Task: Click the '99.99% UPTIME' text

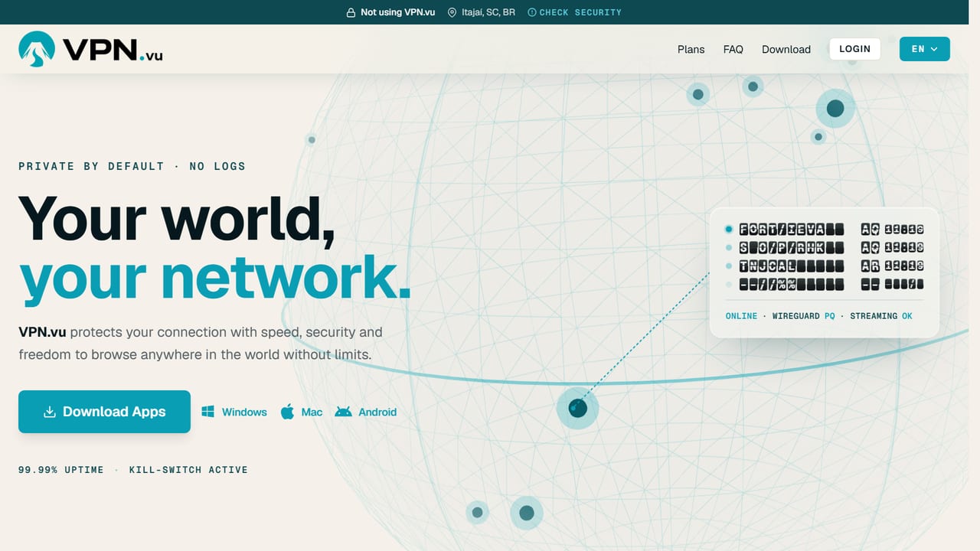Action: (x=61, y=470)
